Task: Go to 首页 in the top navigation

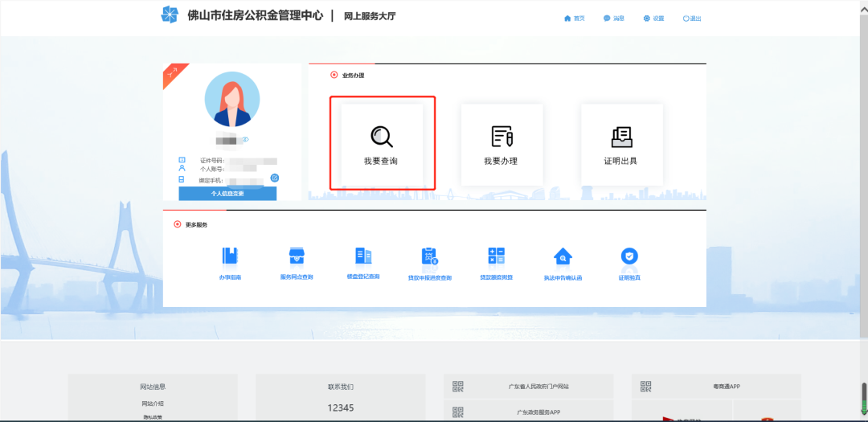Action: (574, 18)
